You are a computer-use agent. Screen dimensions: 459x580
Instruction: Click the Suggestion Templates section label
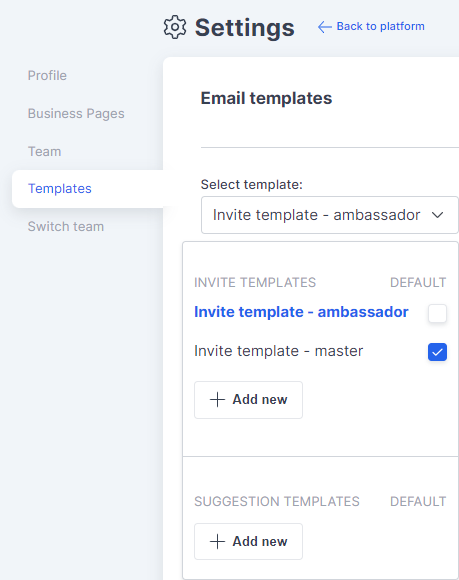pos(277,502)
